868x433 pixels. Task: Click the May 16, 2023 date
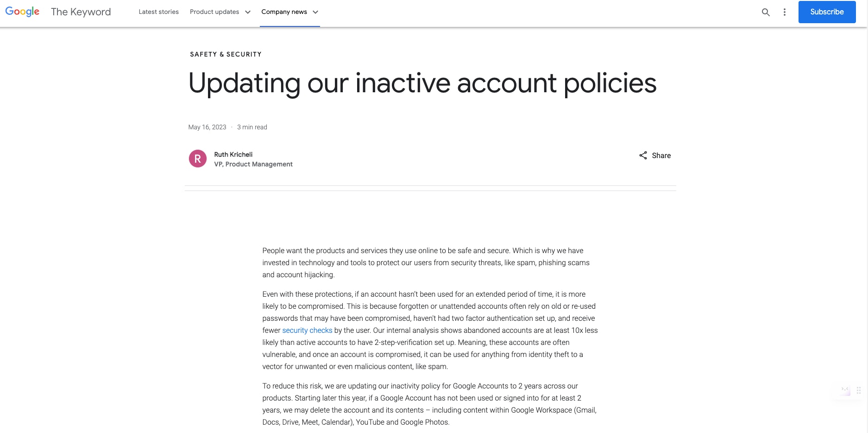click(207, 127)
